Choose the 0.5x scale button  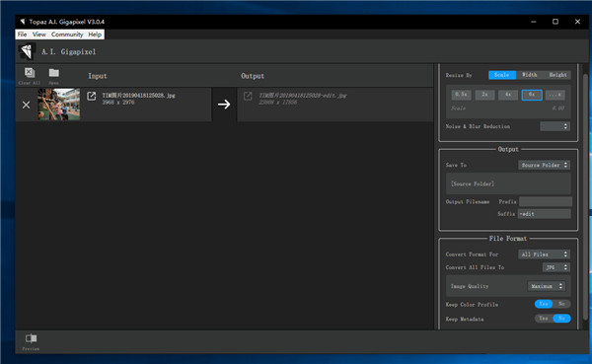(x=461, y=95)
